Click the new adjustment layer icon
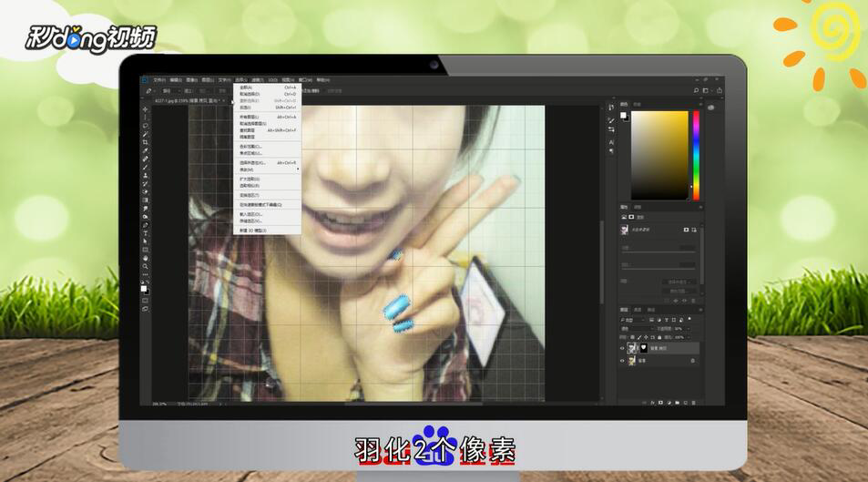The image size is (868, 482). coord(669,403)
